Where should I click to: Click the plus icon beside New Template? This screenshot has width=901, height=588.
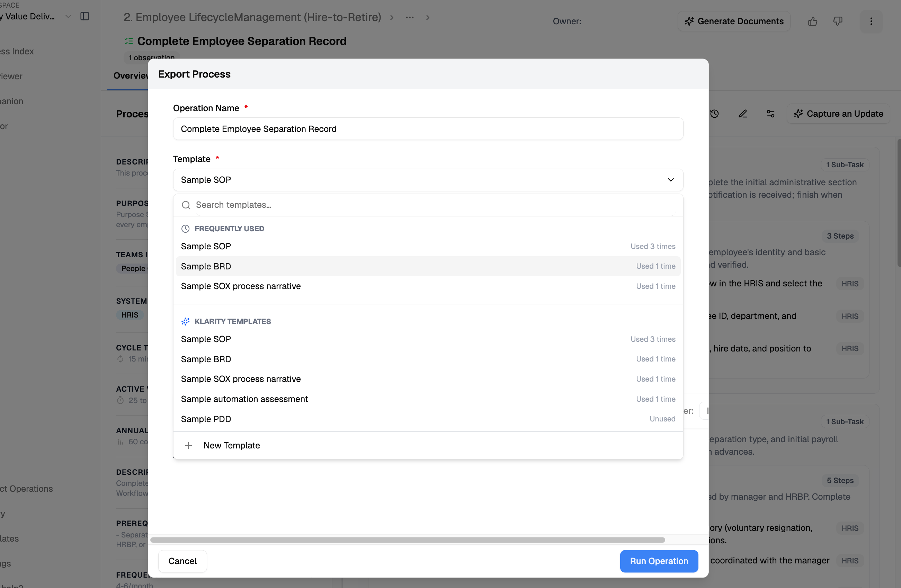[188, 446]
